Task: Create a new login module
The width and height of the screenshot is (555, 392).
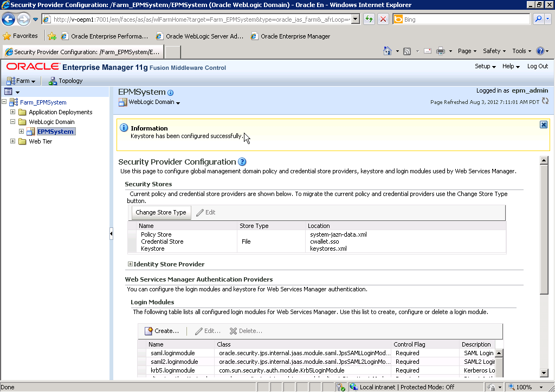Action: [163, 330]
